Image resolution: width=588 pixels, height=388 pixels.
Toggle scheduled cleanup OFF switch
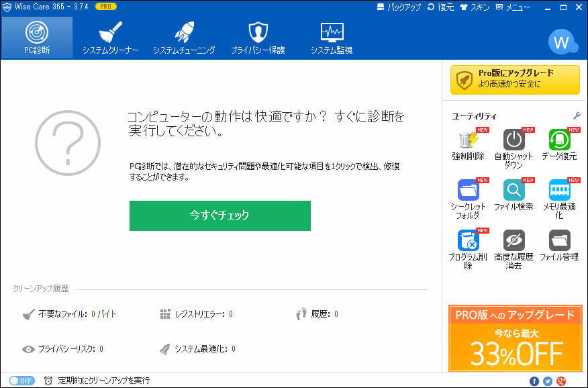(21, 381)
